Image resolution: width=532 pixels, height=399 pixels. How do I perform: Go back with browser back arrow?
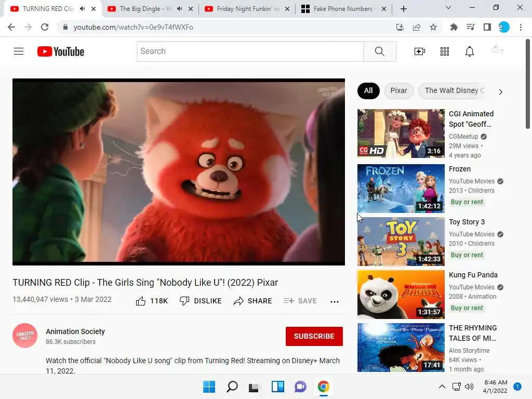11,27
